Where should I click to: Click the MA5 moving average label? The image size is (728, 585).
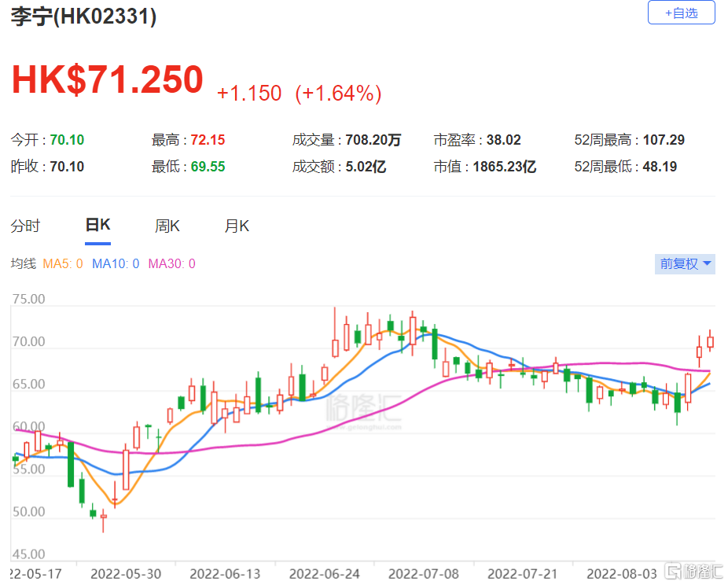click(63, 263)
